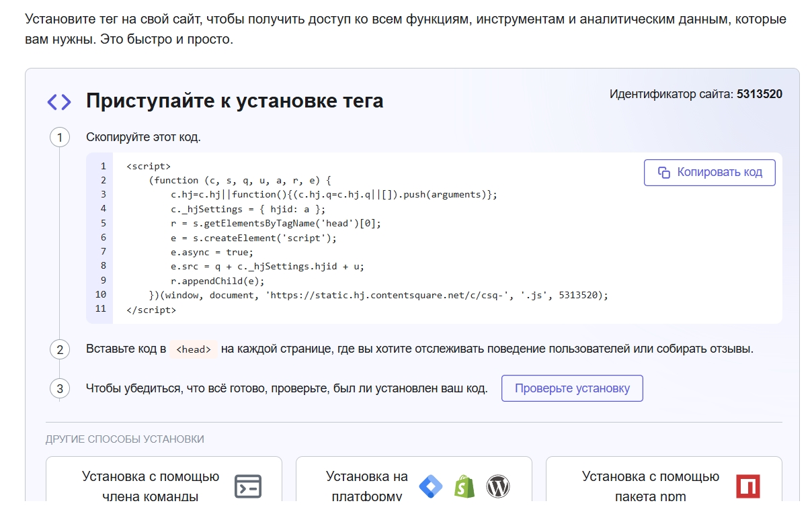Image resolution: width=812 pixels, height=524 pixels.
Task: Click line number 10 in code gutter
Action: tap(101, 295)
